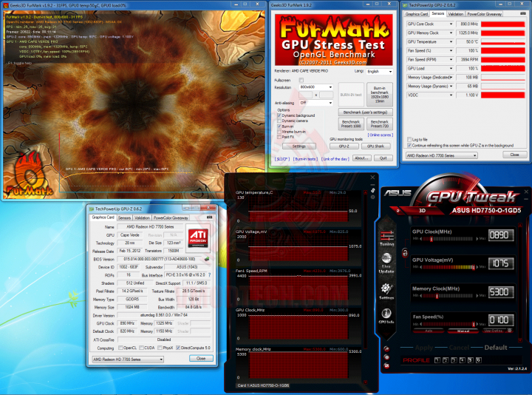Click the screenshot camera icon in GPU-Z Sensors window
This screenshot has height=395, width=532.
[x=523, y=13]
